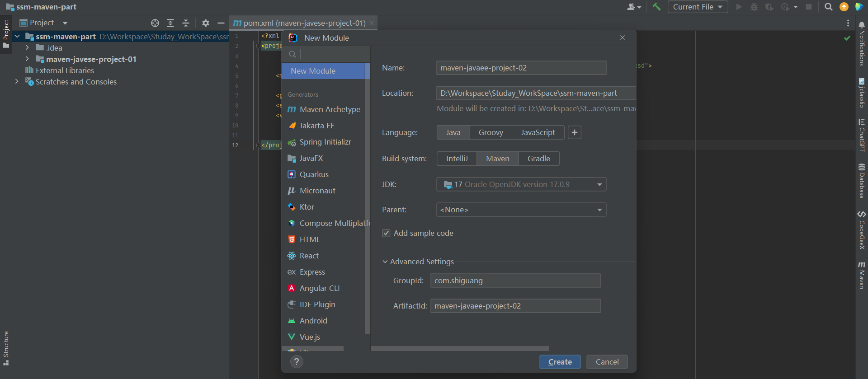Screen dimensions: 868x379
Task: Select Groovy language option
Action: point(491,132)
